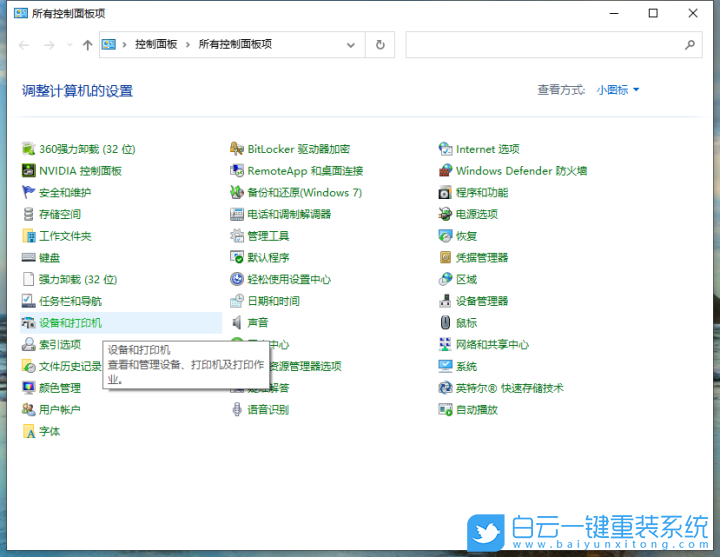Image resolution: width=720 pixels, height=557 pixels.
Task: Click the 设备和打印机 icon
Action: [28, 323]
